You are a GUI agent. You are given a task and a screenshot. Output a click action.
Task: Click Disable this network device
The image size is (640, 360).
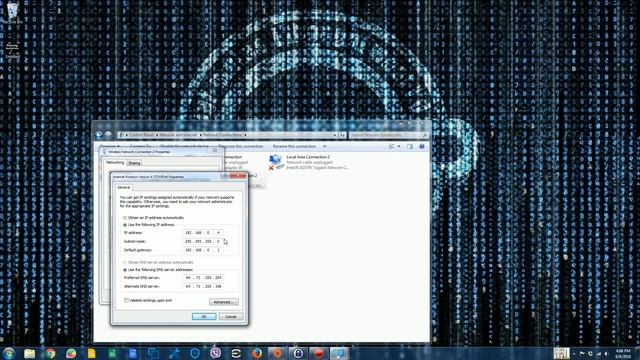(184, 146)
